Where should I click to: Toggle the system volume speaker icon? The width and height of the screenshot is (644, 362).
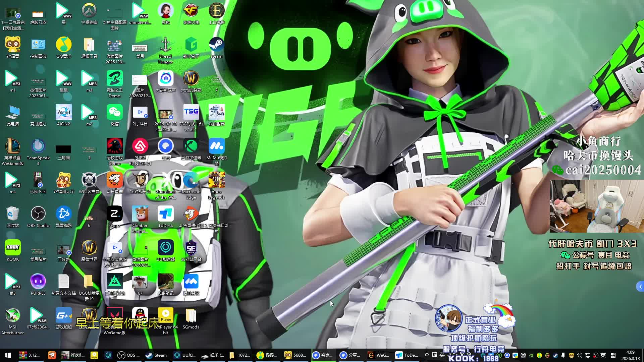579,355
